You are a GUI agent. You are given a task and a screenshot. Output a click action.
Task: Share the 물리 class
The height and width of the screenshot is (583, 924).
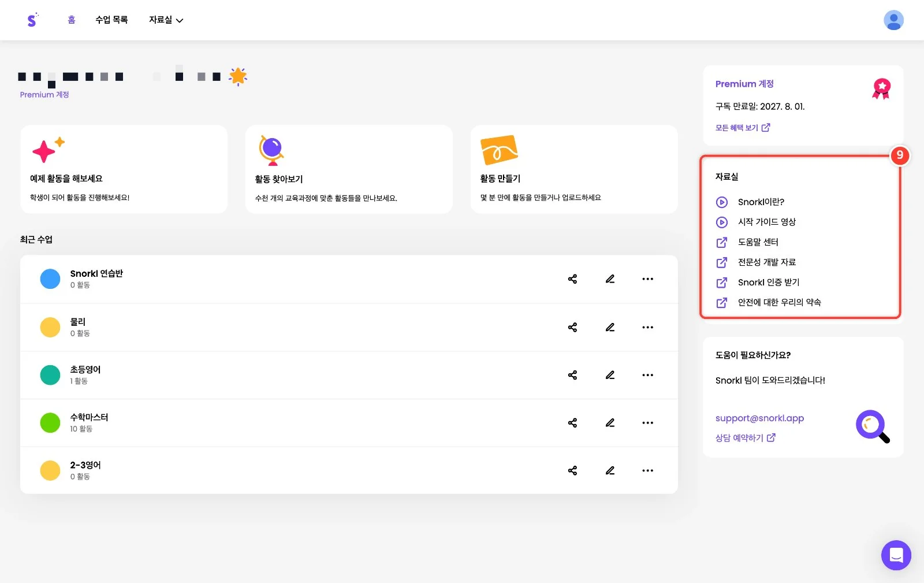click(572, 327)
